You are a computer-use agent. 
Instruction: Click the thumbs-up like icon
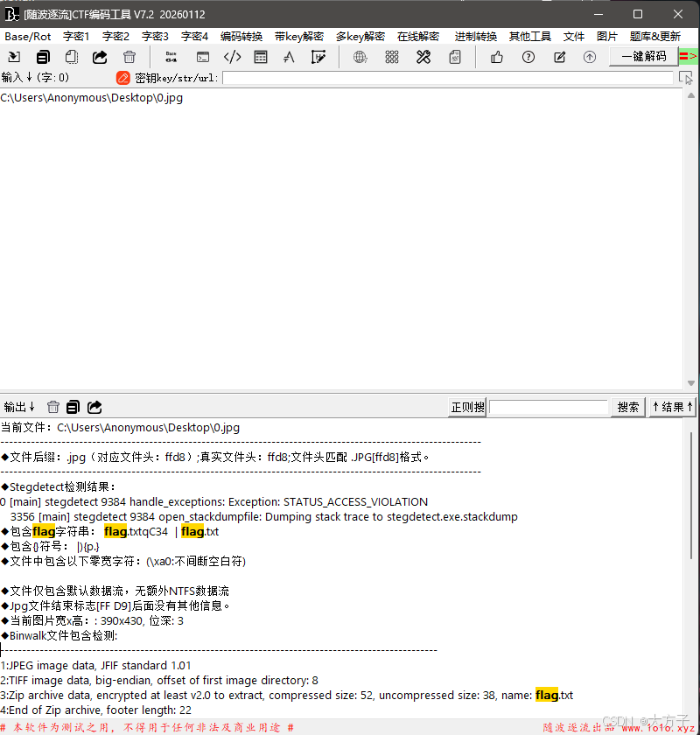pyautogui.click(x=496, y=57)
